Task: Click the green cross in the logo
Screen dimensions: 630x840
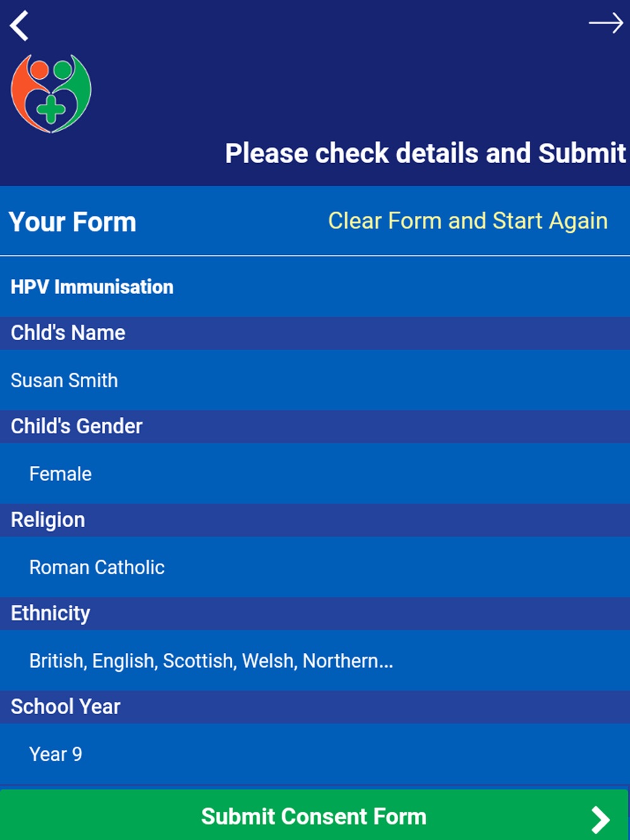Action: tap(51, 110)
